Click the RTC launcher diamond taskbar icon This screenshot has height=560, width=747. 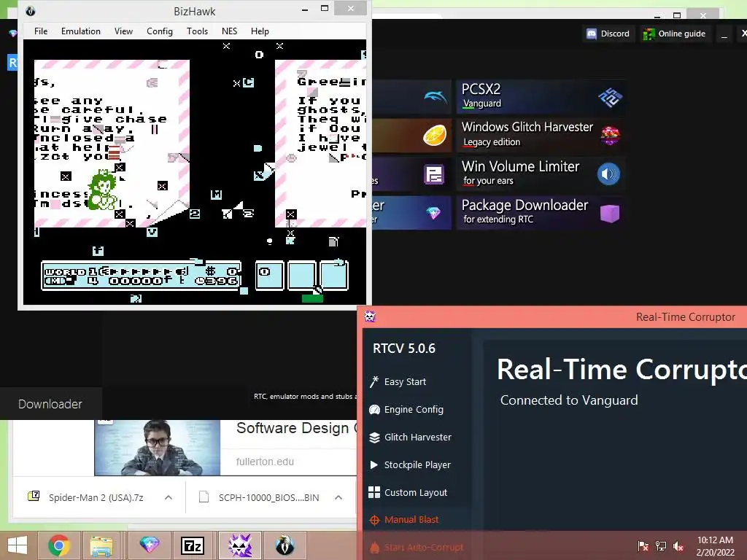(x=149, y=545)
